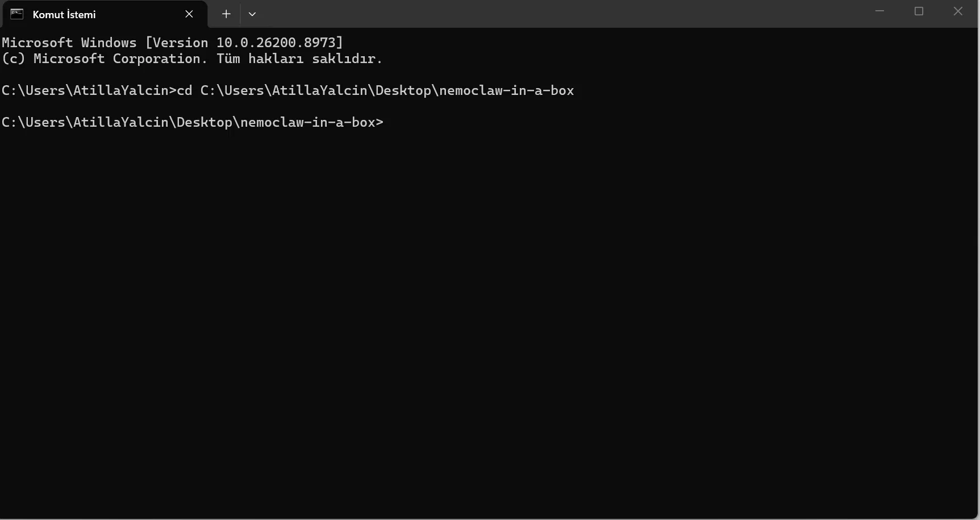Close the terminal window
The width and height of the screenshot is (980, 520).
click(x=958, y=11)
